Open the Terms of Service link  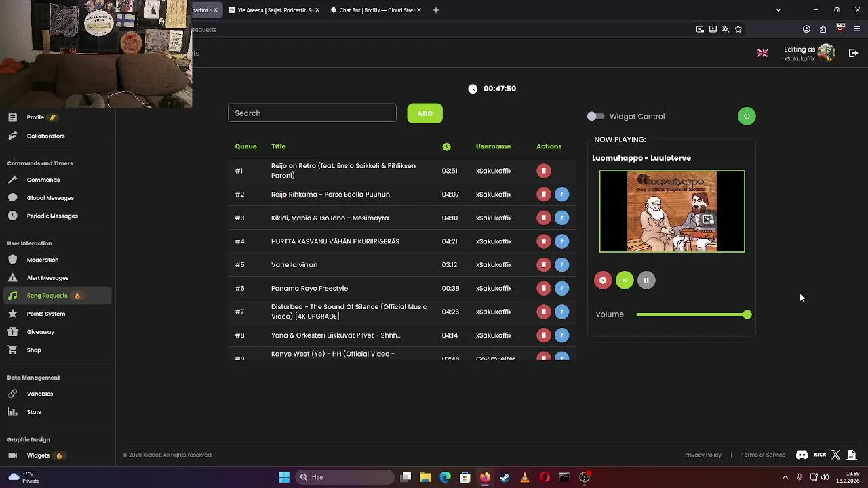[x=763, y=455]
